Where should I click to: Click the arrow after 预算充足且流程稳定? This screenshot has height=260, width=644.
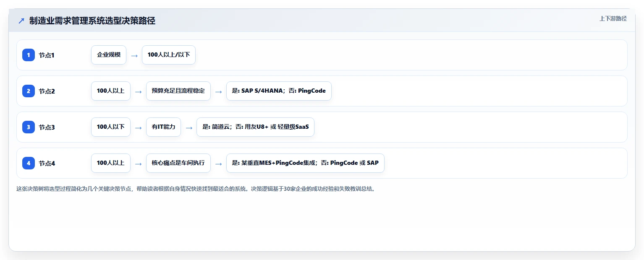[x=218, y=91]
